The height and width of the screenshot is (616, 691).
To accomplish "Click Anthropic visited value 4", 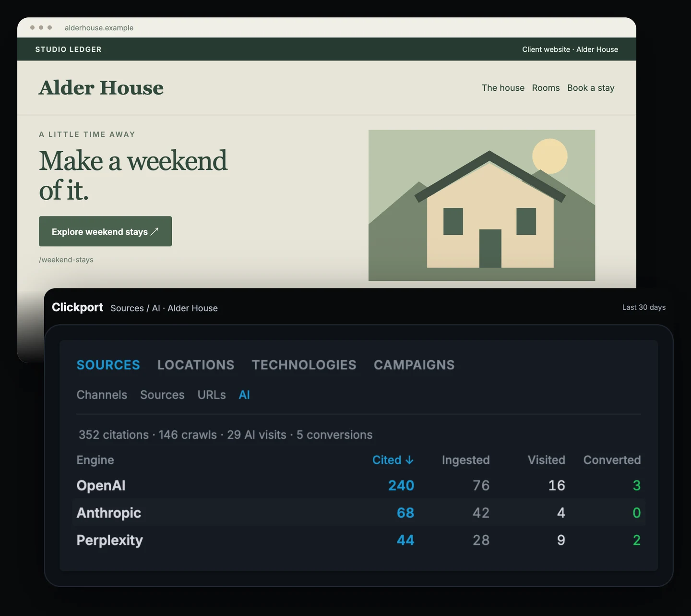I will tap(561, 513).
